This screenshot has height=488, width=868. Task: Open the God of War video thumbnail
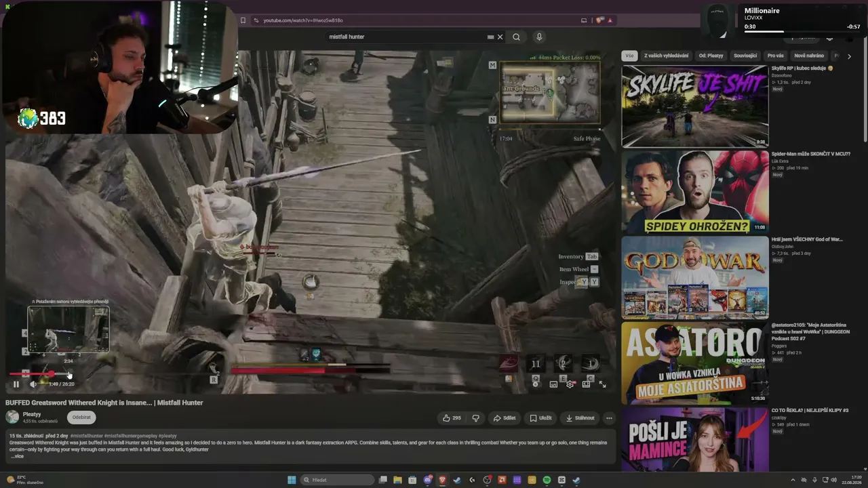point(695,277)
